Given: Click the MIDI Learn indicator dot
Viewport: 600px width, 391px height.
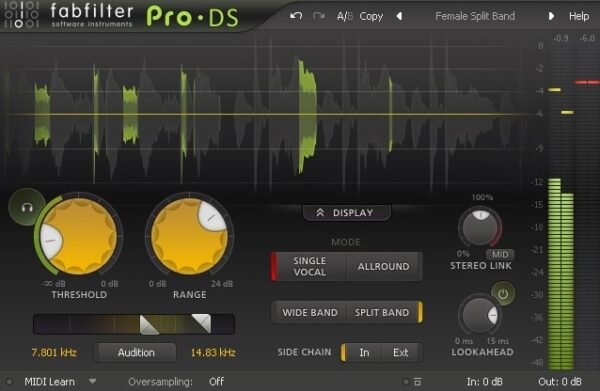Looking at the screenshot, I should tap(9, 381).
